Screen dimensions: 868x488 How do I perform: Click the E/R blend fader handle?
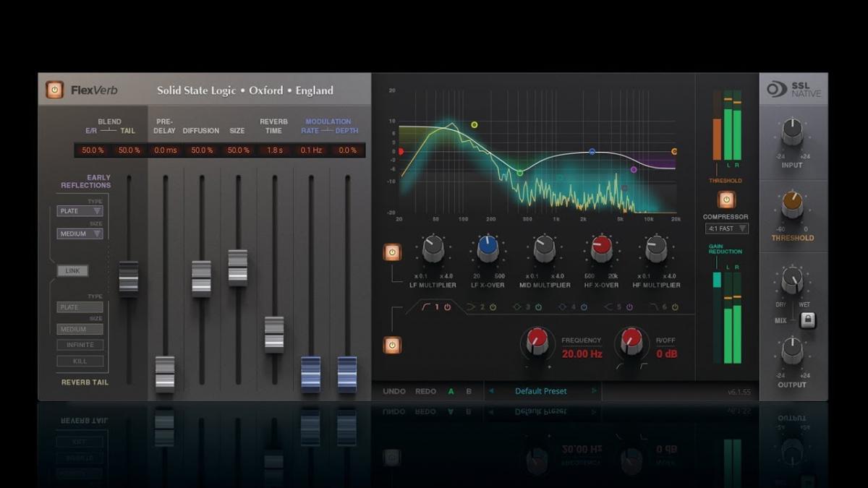pos(129,278)
